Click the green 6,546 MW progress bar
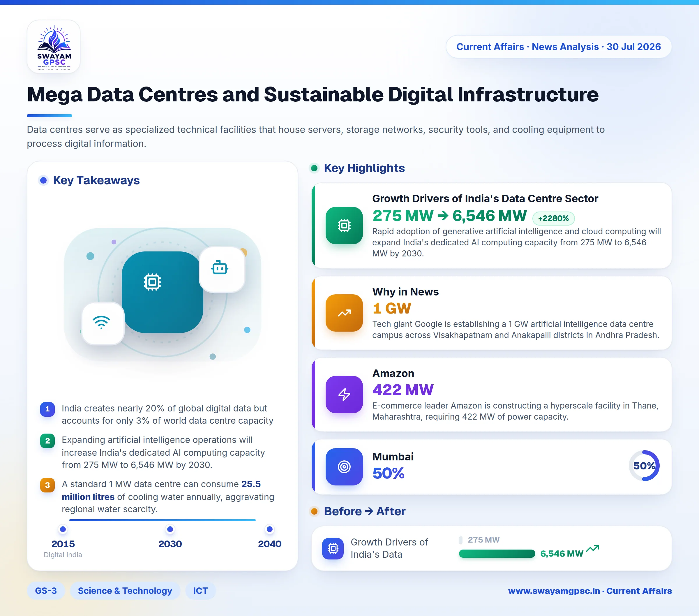 [497, 554]
